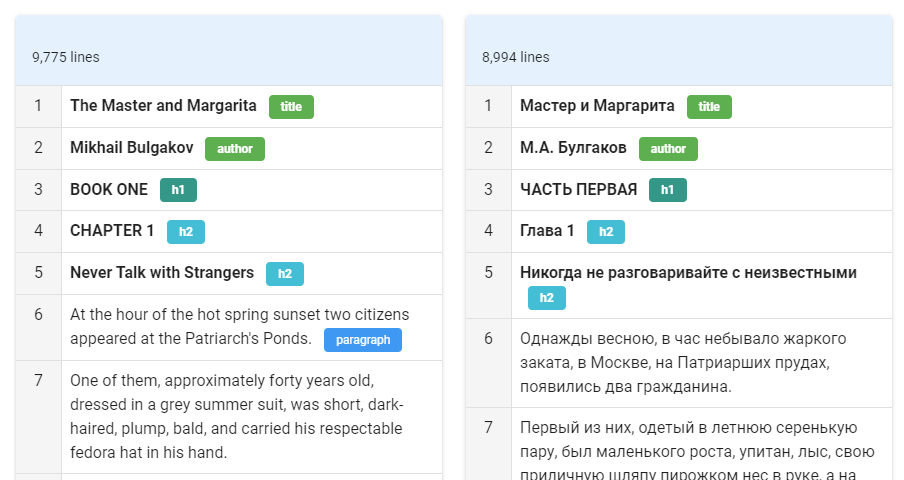Click the 8,994 lines count
904x480 pixels.
(x=515, y=57)
